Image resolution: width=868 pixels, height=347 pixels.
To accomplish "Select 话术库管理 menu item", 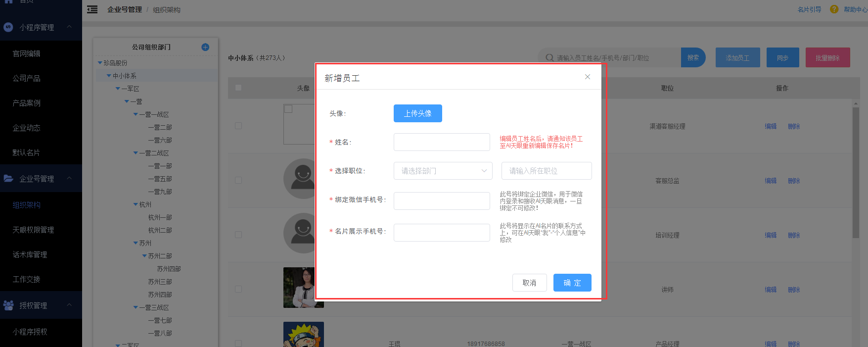I will (x=30, y=254).
